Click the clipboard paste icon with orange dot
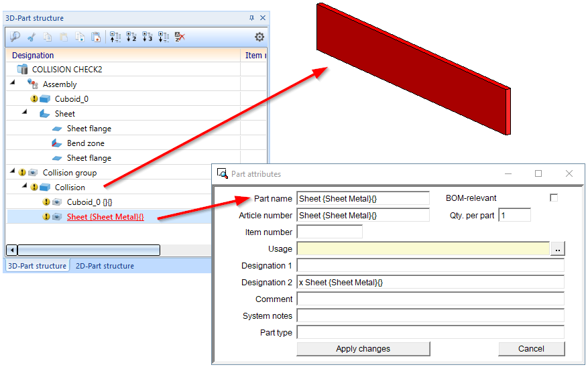588x367 pixels. (96, 37)
